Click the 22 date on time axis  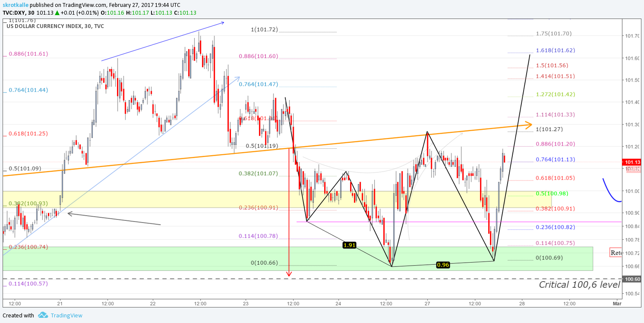[153, 303]
